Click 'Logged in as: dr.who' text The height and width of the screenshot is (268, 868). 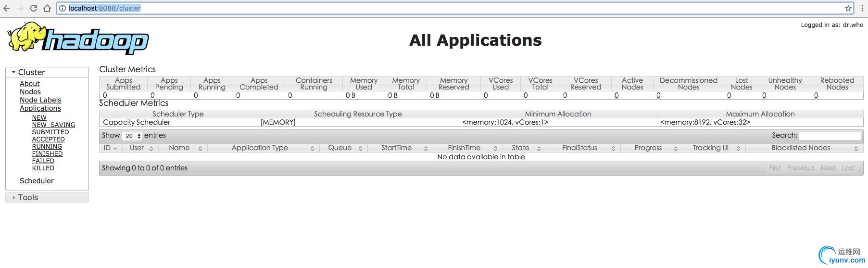[x=832, y=25]
